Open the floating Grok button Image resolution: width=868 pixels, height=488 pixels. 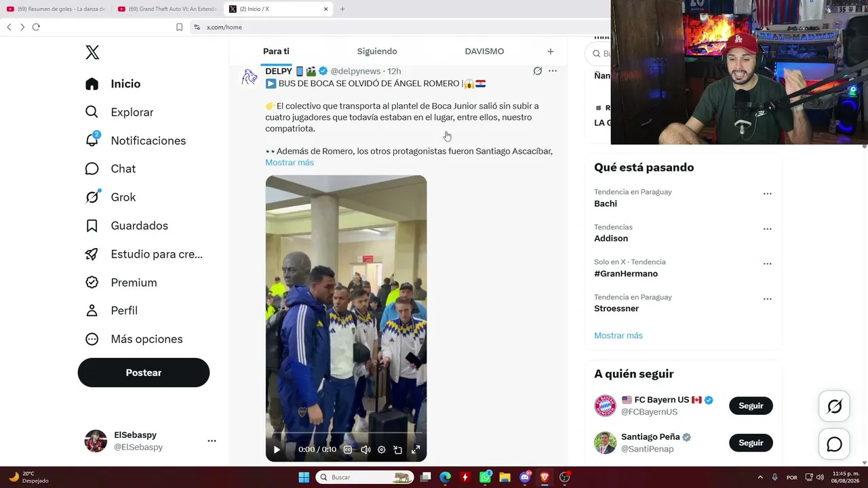point(835,406)
